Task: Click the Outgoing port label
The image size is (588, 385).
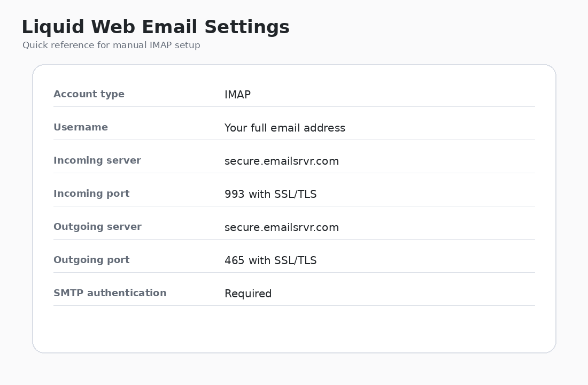Action: click(91, 260)
